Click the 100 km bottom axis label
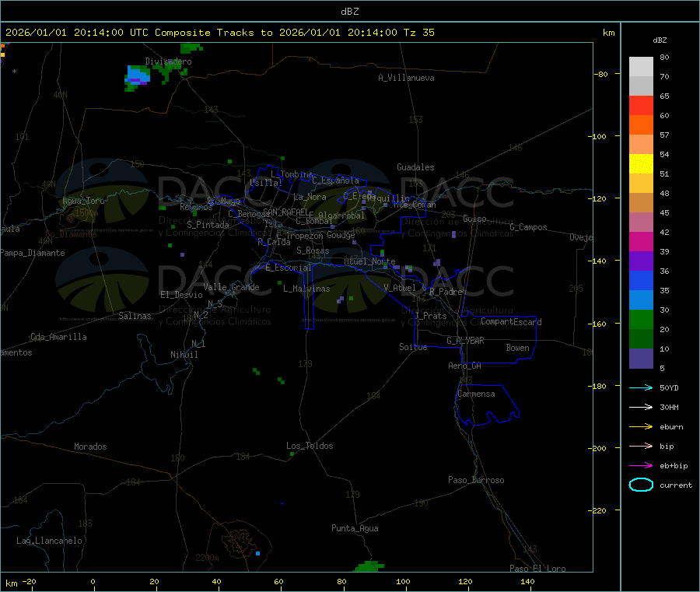Screen dimensions: 700x592 pyautogui.click(x=403, y=581)
